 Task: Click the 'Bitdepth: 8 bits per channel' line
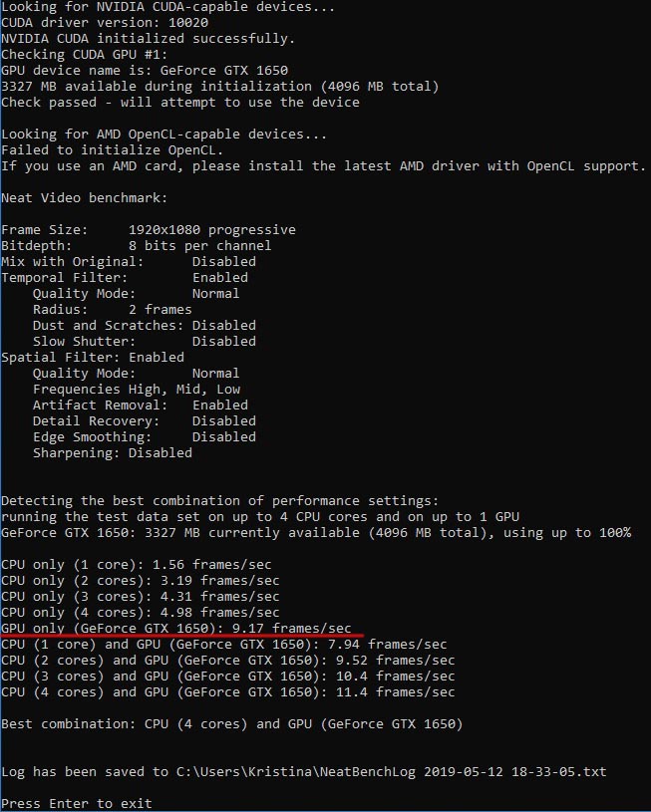coord(137,245)
